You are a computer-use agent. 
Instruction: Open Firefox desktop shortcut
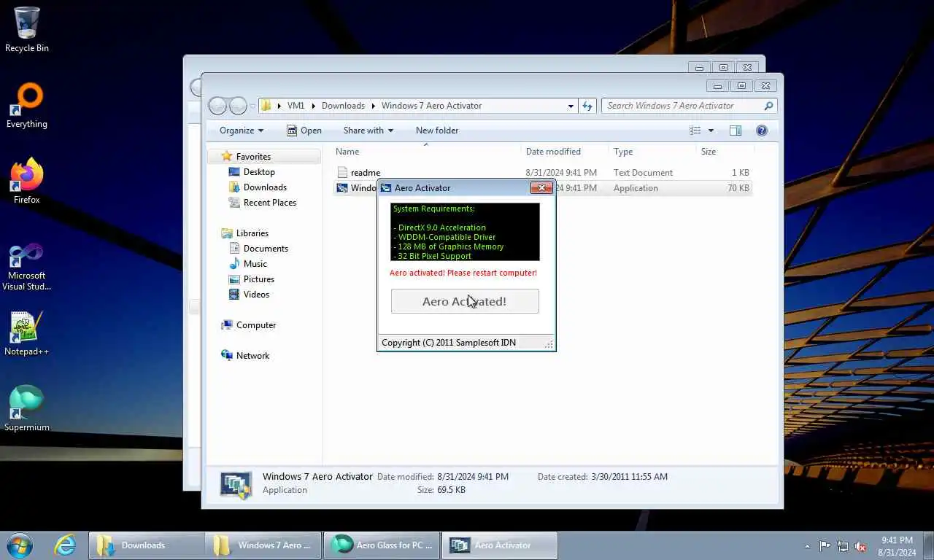(27, 182)
